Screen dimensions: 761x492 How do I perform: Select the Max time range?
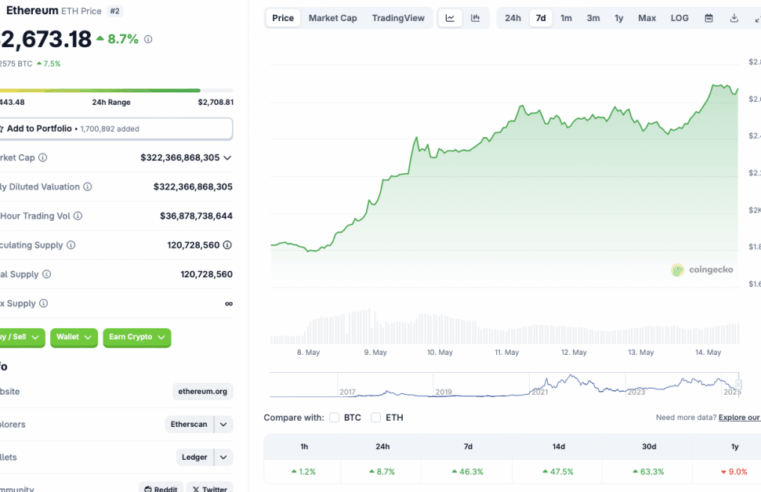click(x=647, y=18)
